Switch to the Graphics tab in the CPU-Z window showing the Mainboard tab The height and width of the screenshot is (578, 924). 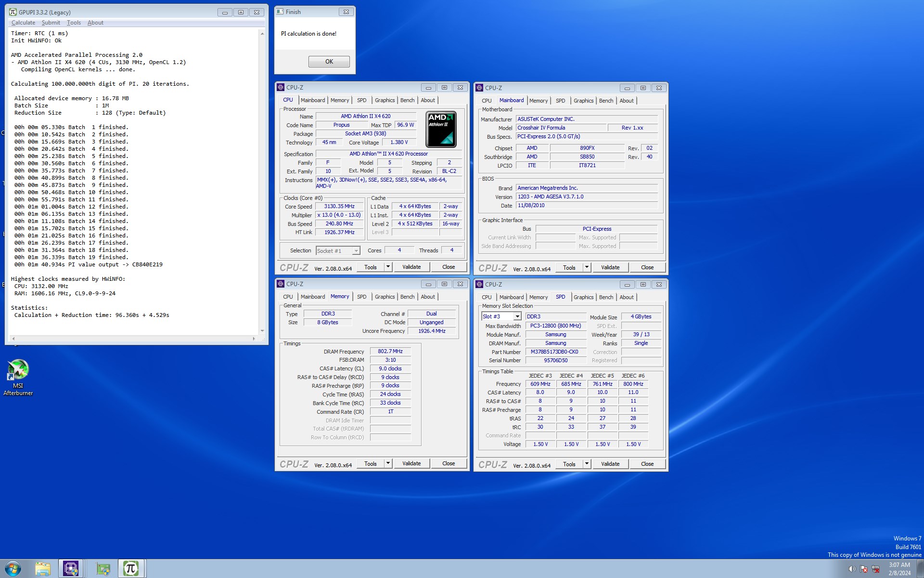pos(583,101)
